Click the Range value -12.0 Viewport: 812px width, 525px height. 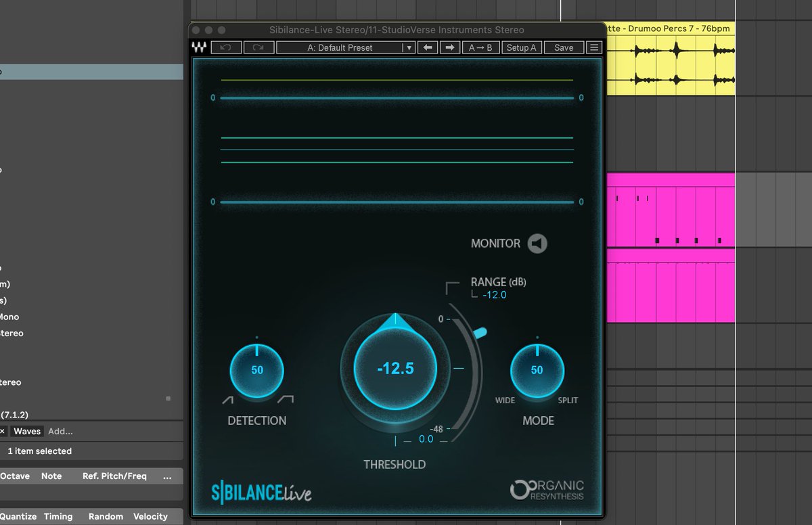[x=495, y=295]
